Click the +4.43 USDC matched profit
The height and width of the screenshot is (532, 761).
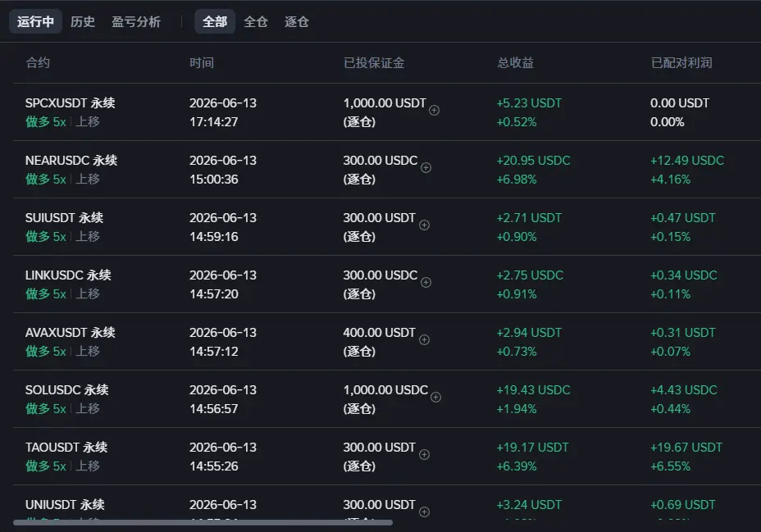click(684, 390)
